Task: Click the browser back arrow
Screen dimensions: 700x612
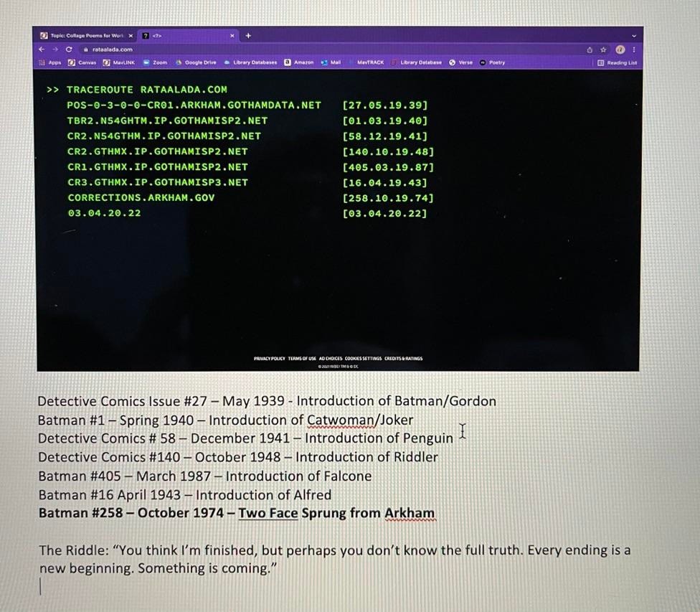Action: point(42,49)
